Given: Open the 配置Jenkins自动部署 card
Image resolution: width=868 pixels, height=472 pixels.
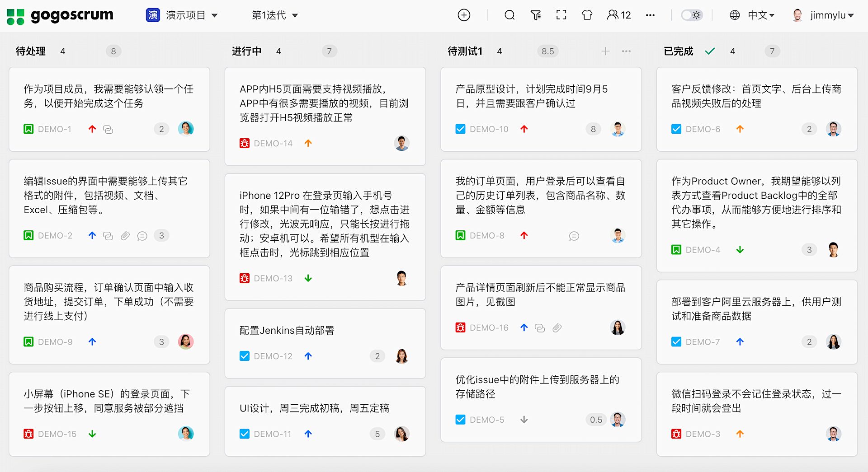Looking at the screenshot, I should [325, 343].
